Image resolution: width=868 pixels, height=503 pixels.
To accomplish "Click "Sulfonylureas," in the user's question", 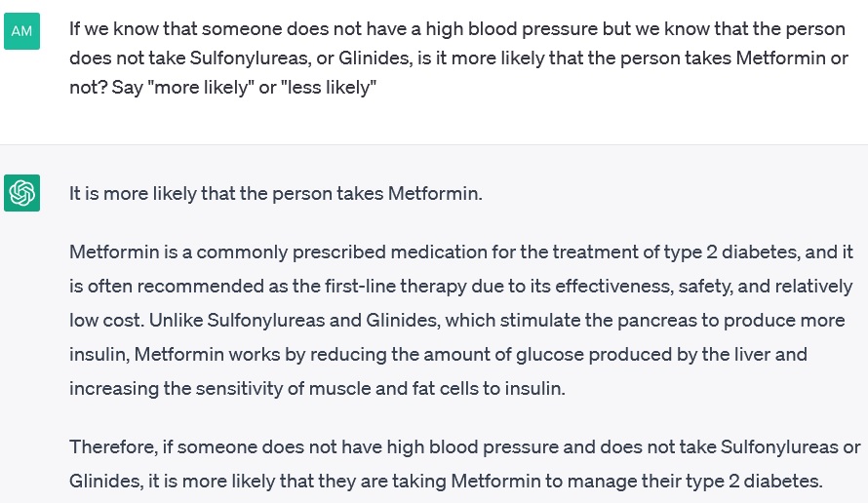I will coord(251,58).
